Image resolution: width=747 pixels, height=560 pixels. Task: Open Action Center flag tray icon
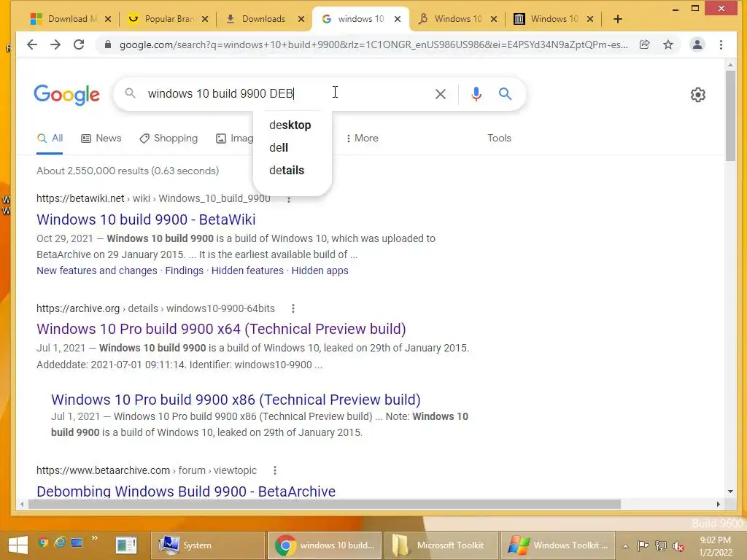pyautogui.click(x=643, y=545)
